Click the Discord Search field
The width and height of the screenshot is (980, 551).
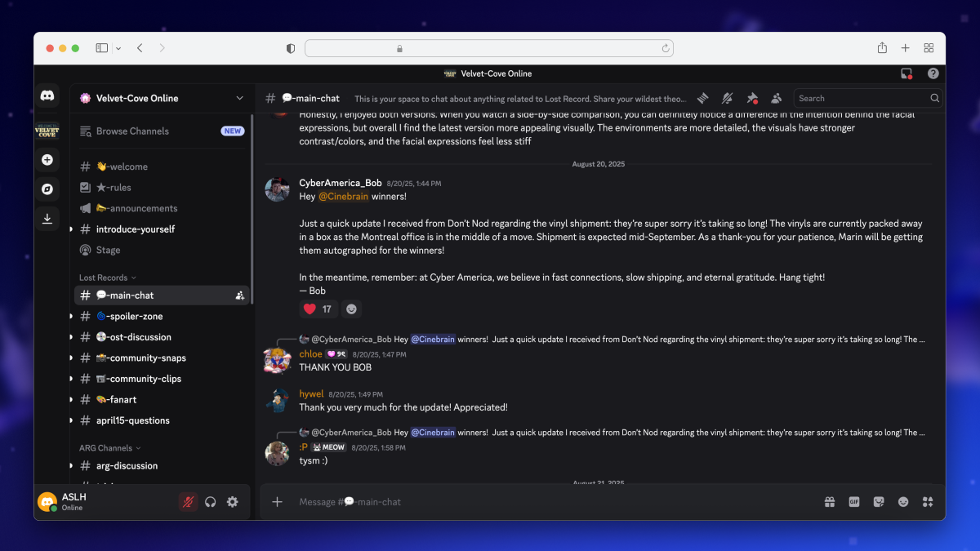click(x=867, y=98)
